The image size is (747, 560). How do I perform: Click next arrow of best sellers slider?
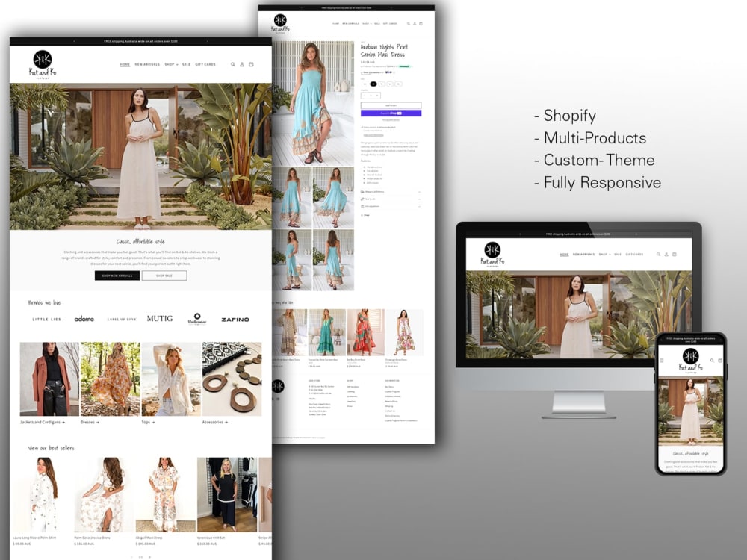(149, 557)
